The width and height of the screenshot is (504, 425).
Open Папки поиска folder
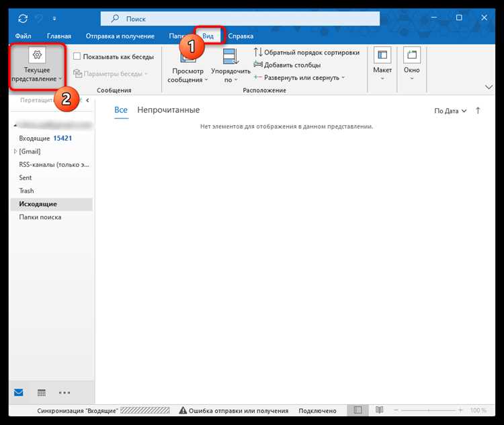(40, 217)
